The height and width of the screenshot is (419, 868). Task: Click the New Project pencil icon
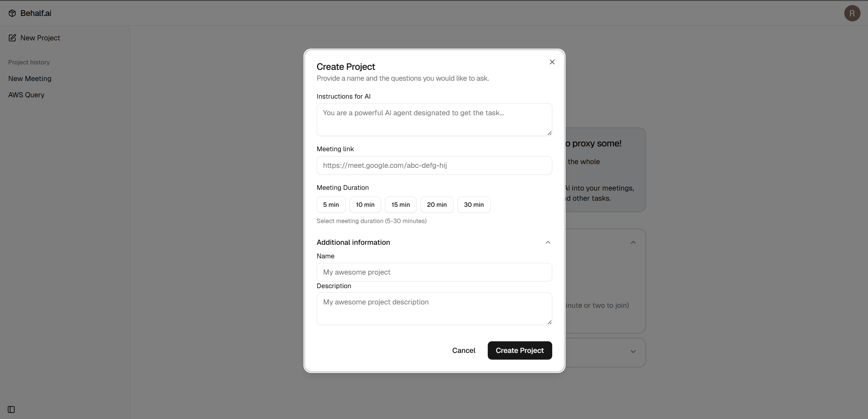(x=12, y=38)
